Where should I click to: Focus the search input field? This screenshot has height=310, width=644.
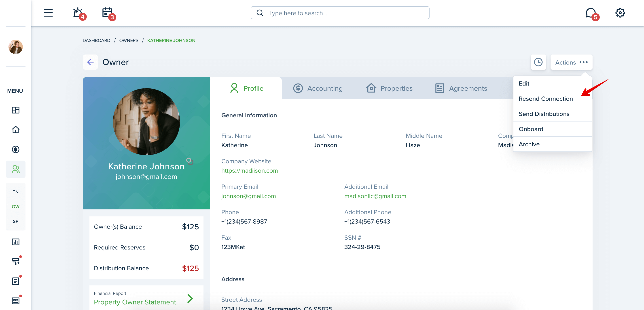(x=340, y=13)
